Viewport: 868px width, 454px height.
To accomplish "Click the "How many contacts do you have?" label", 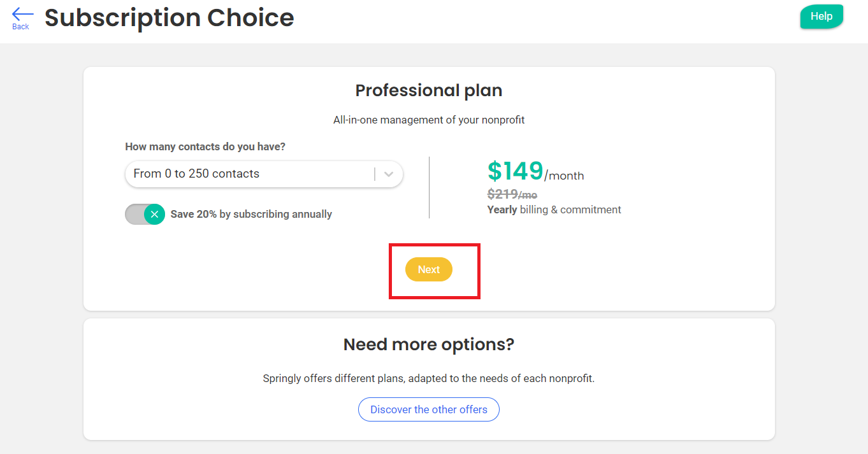I will pyautogui.click(x=205, y=146).
